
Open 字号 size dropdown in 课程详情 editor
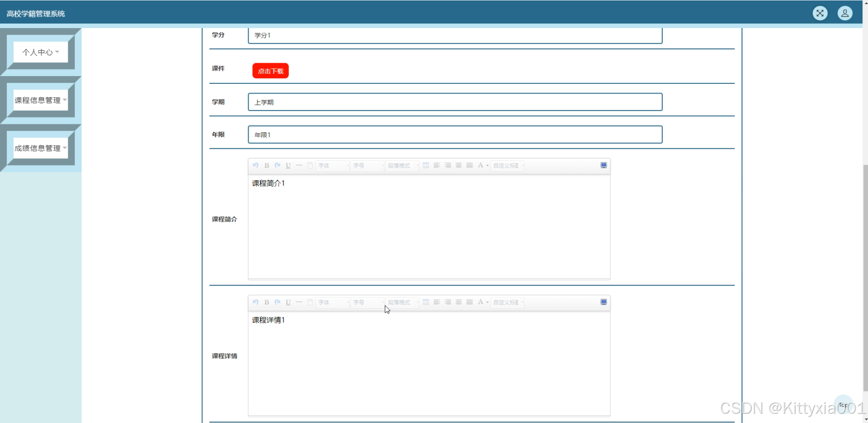tap(368, 302)
